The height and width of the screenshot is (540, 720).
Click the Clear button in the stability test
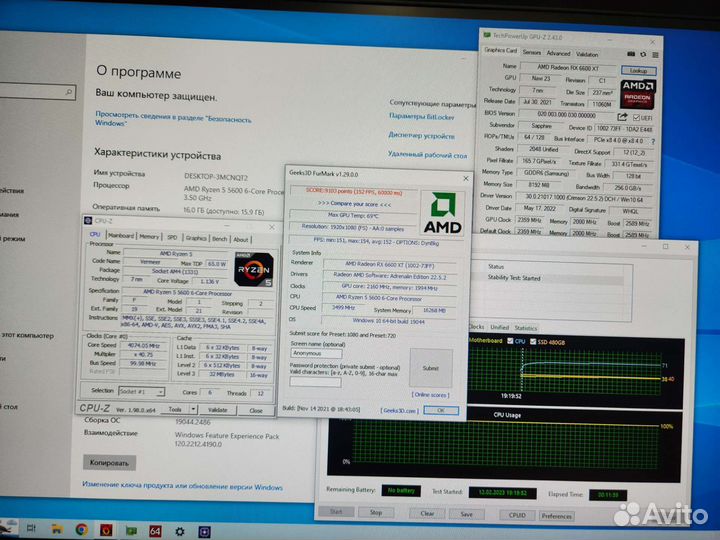tap(427, 513)
